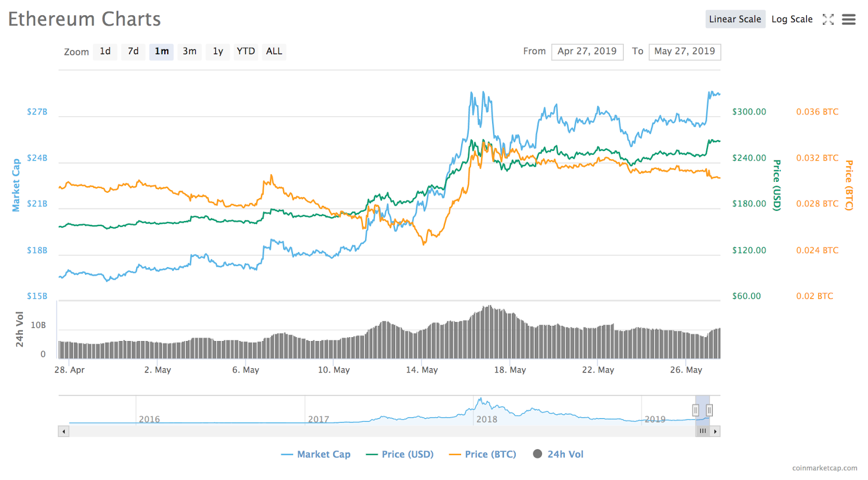Screen dimensions: 868x480
Task: Click the 22. May x-axis label
Action: click(598, 370)
